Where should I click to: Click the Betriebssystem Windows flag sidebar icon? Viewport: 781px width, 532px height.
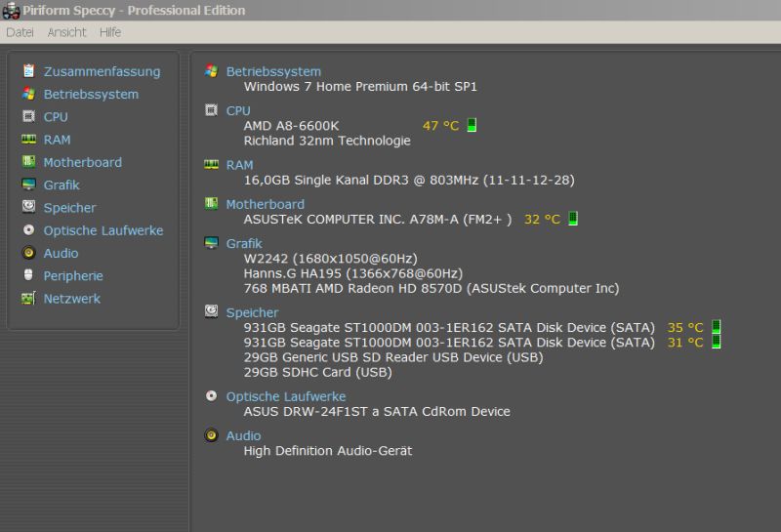point(29,94)
